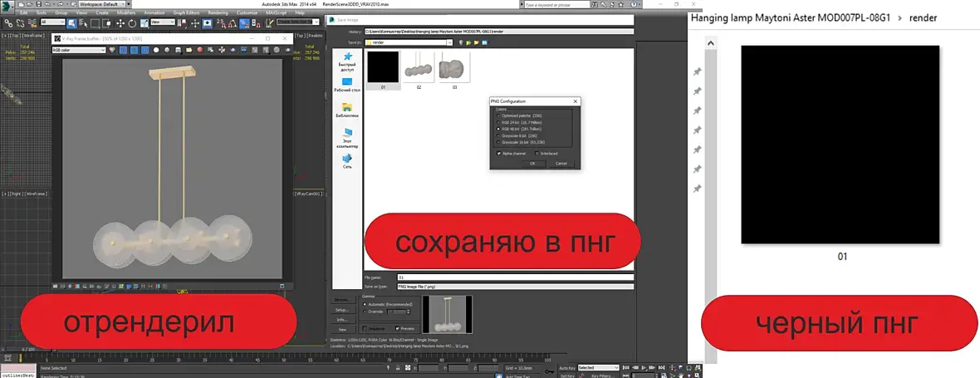Click the Select by Name icon

coord(83,23)
